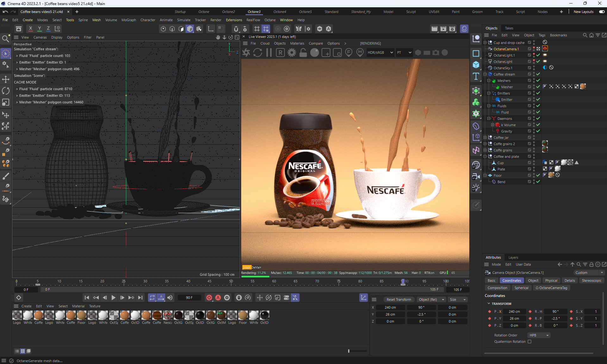Toggle green check of Emitter object

point(538,100)
